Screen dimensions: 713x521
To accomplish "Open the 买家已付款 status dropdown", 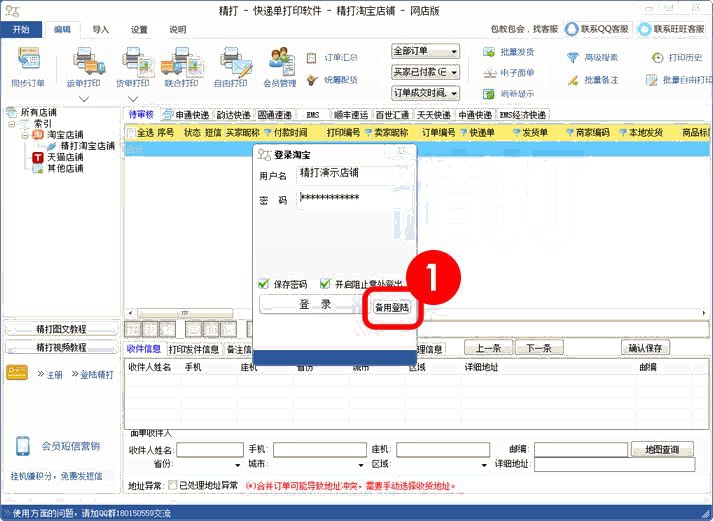I will 425,72.
